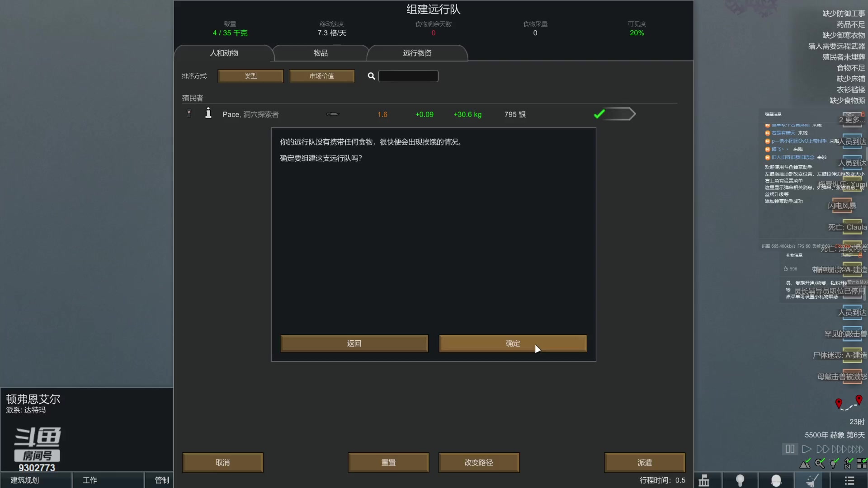Open the 闪电风暴 letter
The width and height of the screenshot is (868, 488).
pos(842,206)
